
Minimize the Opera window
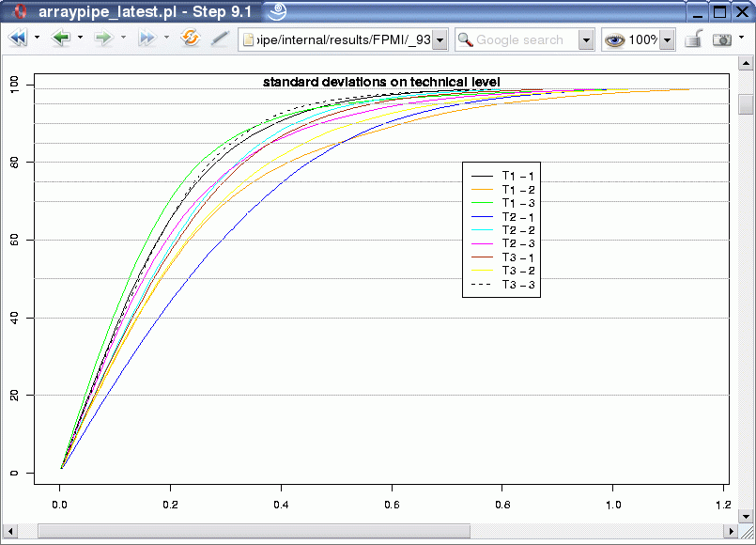(x=697, y=12)
